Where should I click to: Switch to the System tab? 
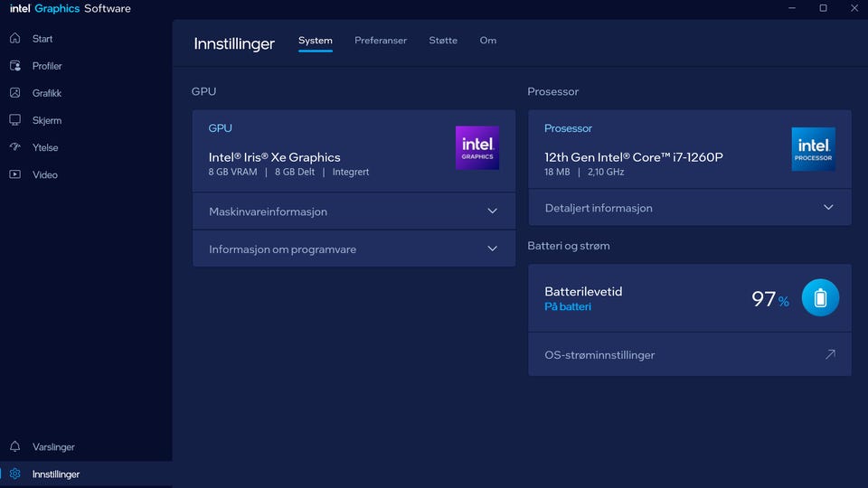point(316,41)
